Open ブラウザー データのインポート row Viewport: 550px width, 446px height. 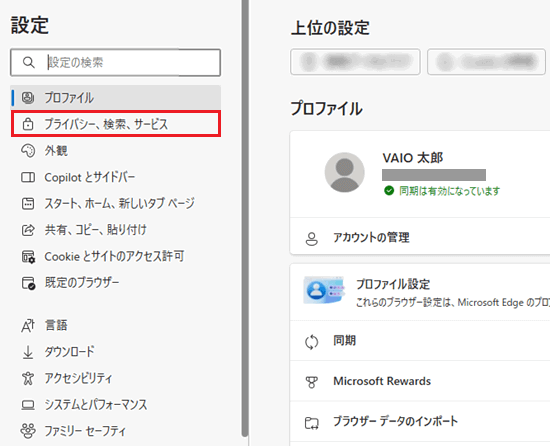tap(420, 421)
